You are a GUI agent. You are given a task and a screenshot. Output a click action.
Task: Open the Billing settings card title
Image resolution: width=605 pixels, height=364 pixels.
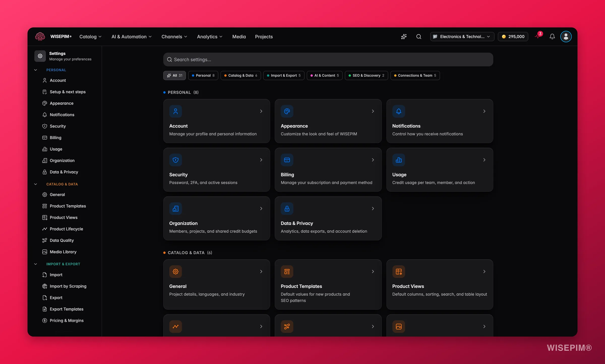point(287,174)
